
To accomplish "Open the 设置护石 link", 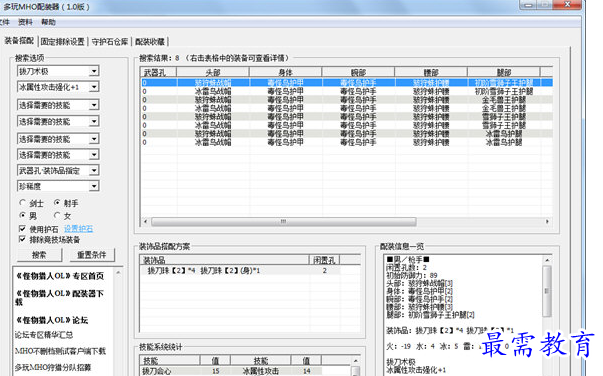I will (78, 229).
